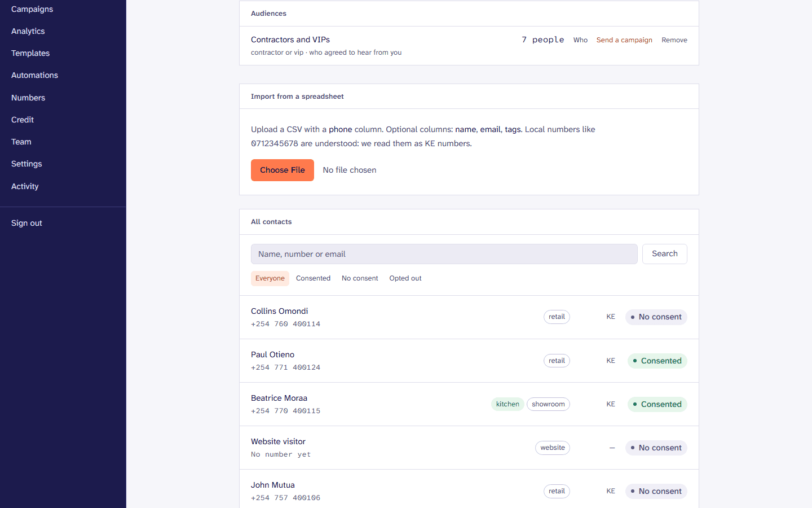Go to the Analytics section
Image resolution: width=812 pixels, height=508 pixels.
(28, 31)
